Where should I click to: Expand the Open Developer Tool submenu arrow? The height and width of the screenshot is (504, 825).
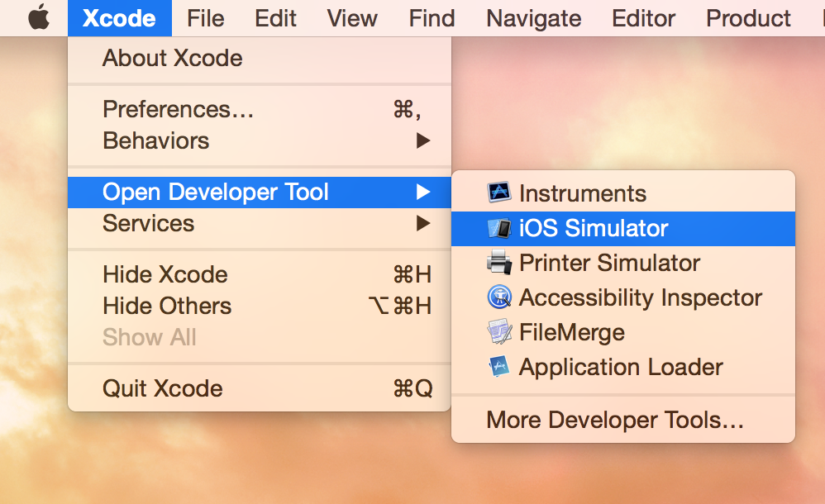click(x=423, y=193)
